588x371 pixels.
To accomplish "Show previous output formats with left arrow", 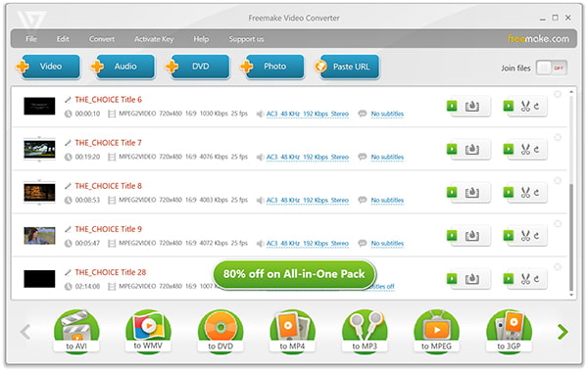I will [x=25, y=332].
